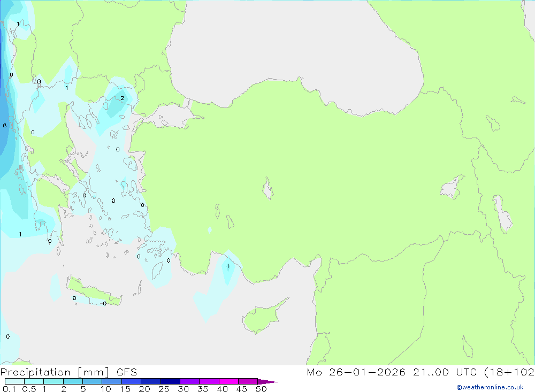Click the legend label '30'
535x392 pixels.
184,389
